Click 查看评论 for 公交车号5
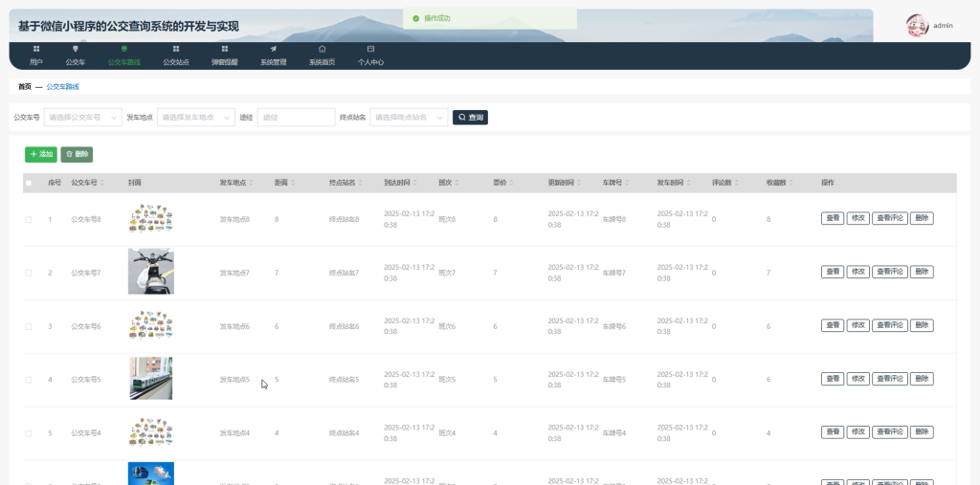This screenshot has width=980, height=485. [889, 379]
